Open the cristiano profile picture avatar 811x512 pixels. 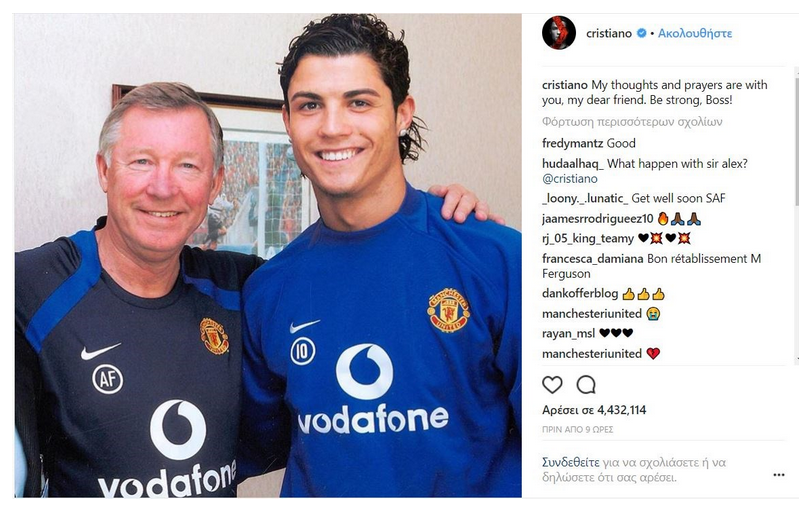tap(559, 33)
